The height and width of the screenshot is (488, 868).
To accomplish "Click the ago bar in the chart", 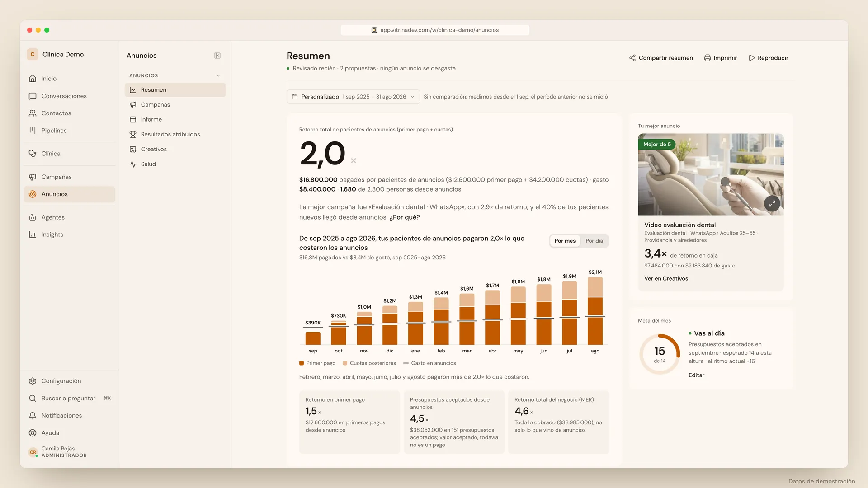I will pyautogui.click(x=595, y=311).
